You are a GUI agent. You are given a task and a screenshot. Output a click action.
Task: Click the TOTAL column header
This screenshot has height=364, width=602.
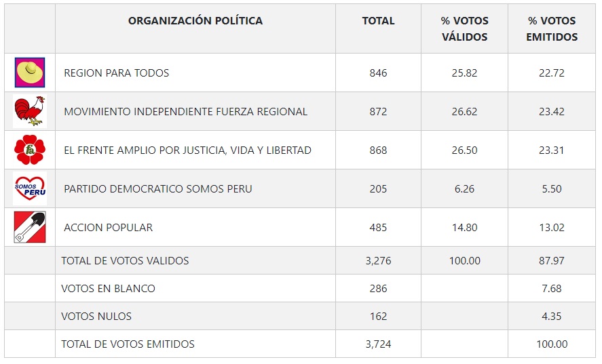[x=378, y=21]
